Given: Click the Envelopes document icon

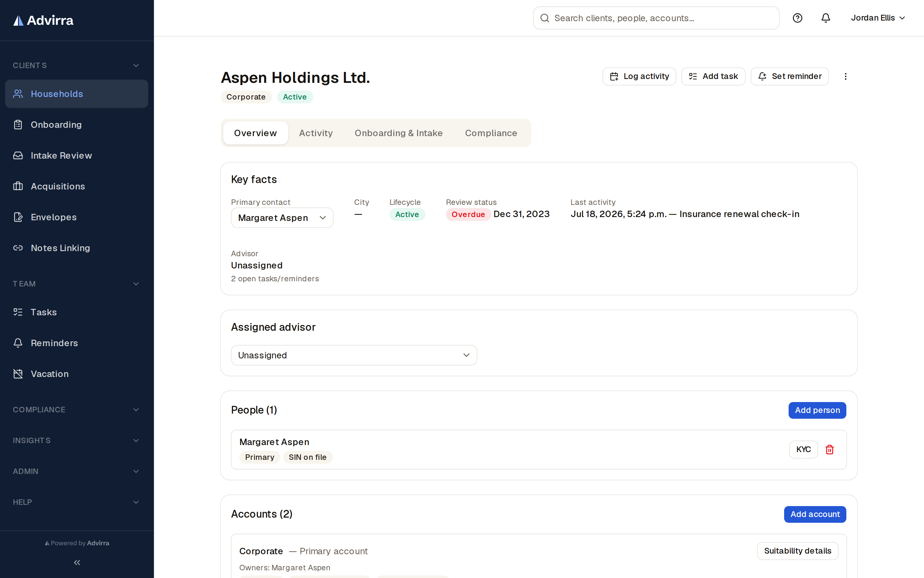Looking at the screenshot, I should (18, 217).
